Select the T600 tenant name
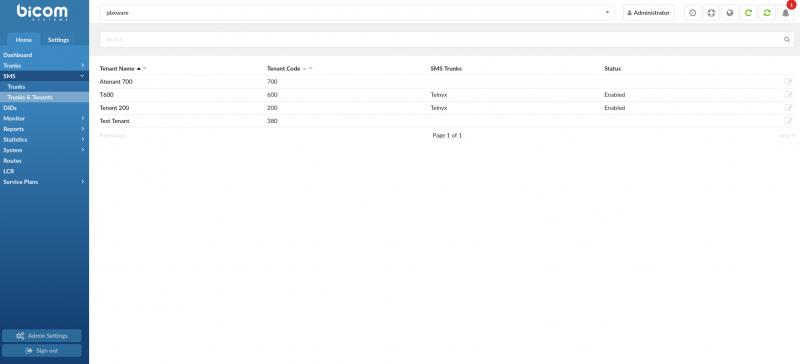800x364 pixels. [x=106, y=94]
